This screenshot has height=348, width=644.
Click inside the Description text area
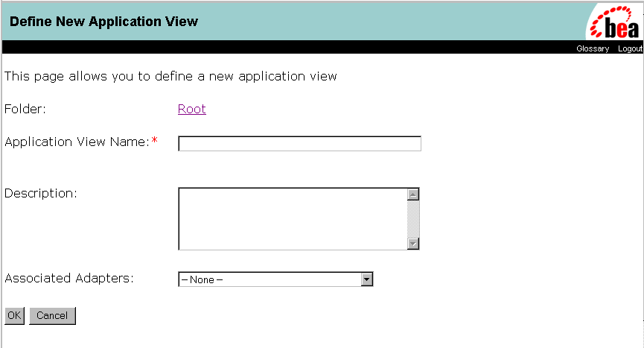[x=293, y=218]
